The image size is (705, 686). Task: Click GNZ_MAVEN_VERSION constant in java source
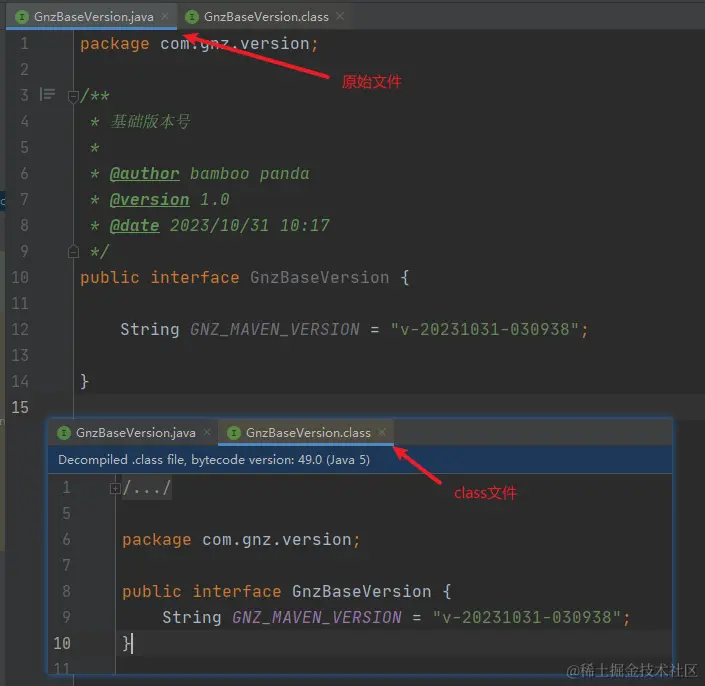tap(275, 330)
